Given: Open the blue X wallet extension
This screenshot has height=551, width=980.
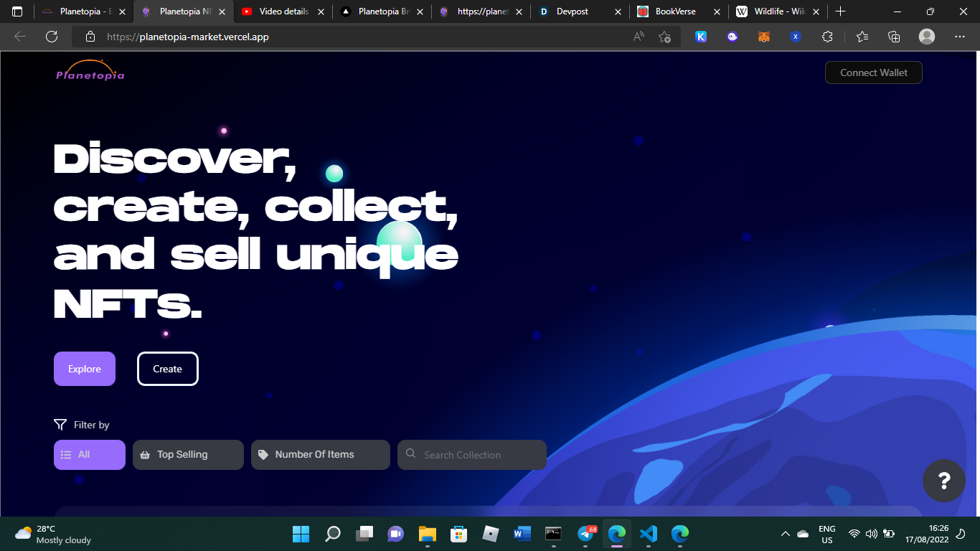Looking at the screenshot, I should coord(796,37).
